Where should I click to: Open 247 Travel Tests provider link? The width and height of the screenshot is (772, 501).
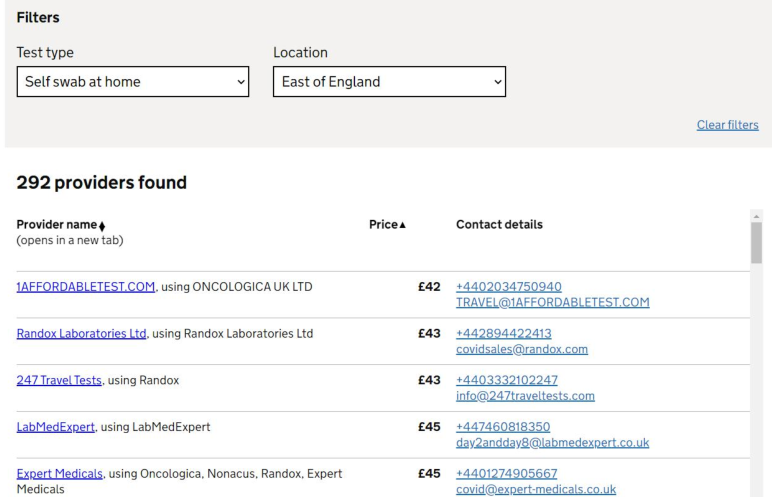pyautogui.click(x=56, y=380)
